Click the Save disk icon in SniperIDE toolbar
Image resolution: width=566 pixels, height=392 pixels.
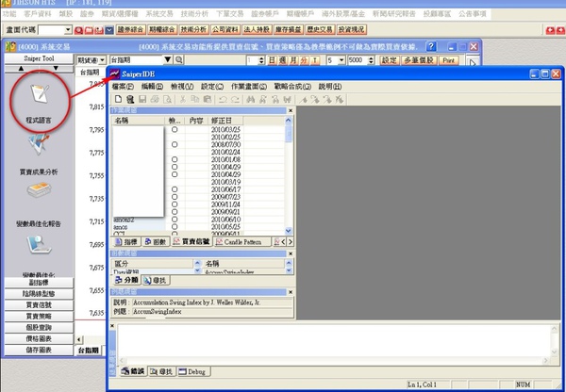coord(142,99)
